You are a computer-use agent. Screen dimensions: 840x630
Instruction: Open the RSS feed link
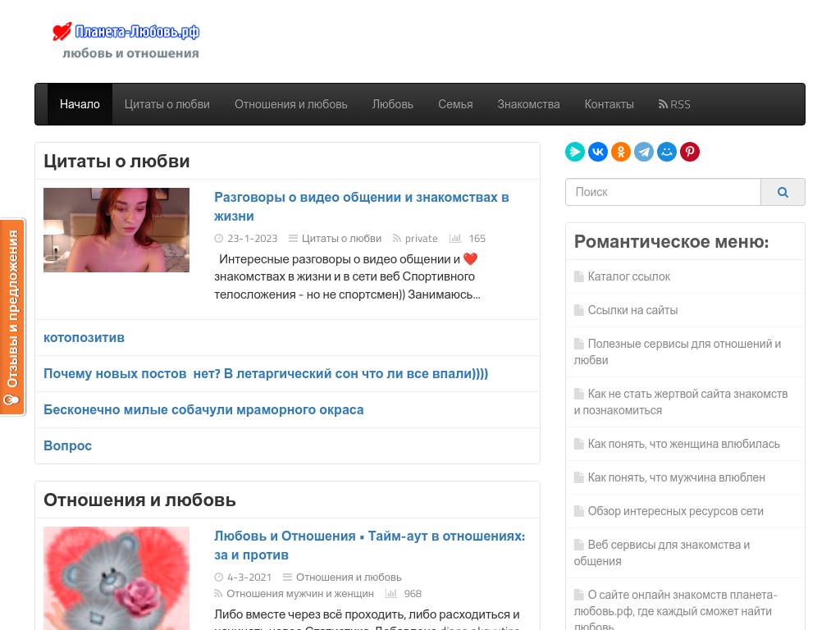[674, 104]
